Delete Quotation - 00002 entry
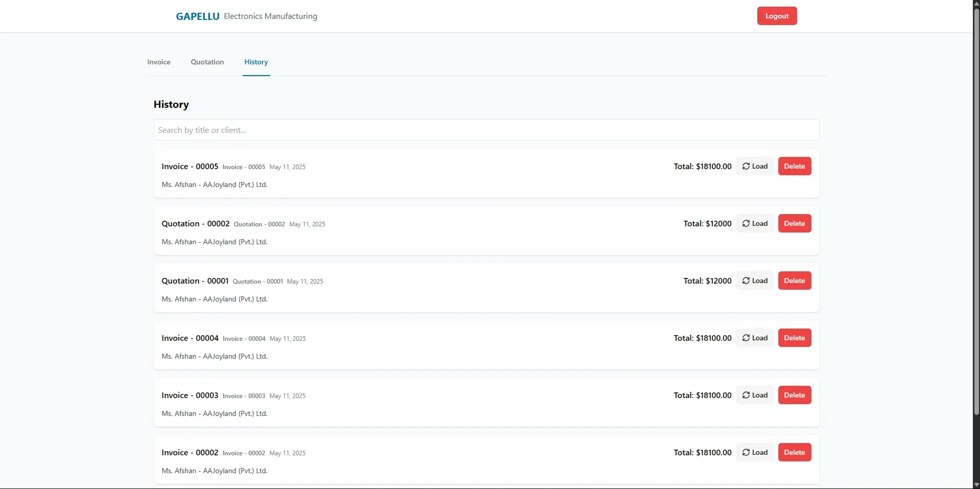Image resolution: width=980 pixels, height=489 pixels. click(795, 223)
